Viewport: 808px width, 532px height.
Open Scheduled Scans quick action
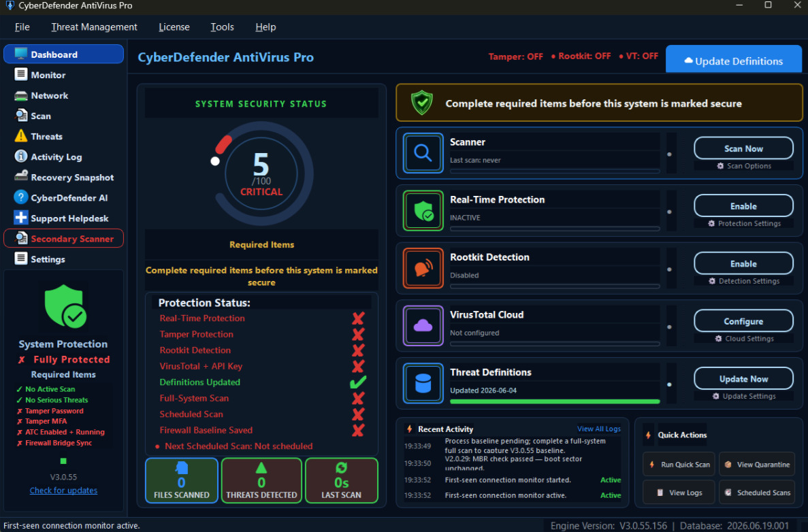(x=756, y=493)
